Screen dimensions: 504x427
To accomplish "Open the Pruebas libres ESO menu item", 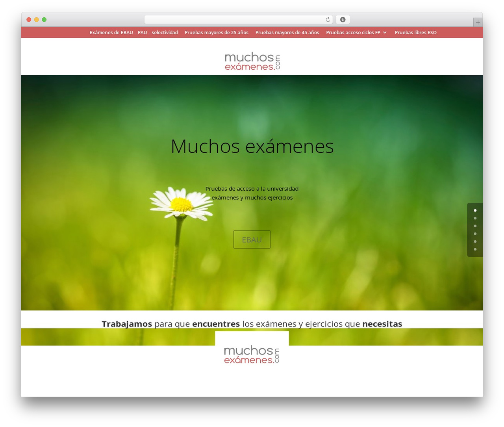I will (x=416, y=33).
